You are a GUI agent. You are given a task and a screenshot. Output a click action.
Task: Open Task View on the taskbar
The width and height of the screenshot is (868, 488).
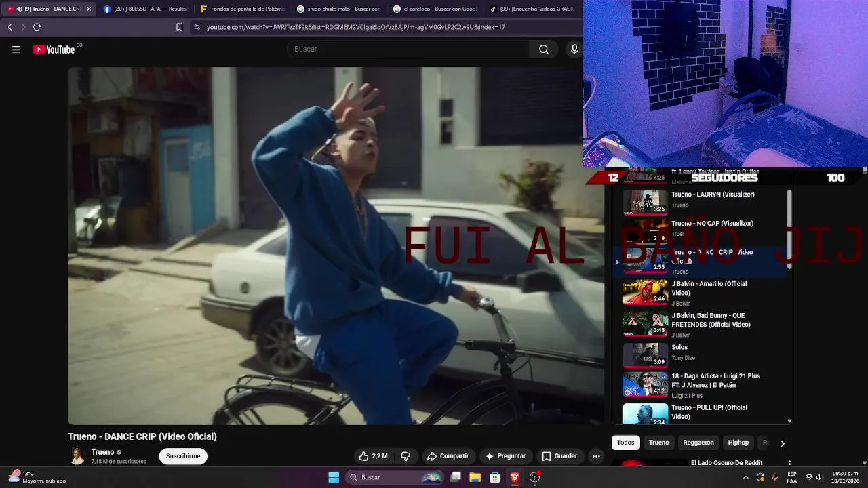[456, 477]
